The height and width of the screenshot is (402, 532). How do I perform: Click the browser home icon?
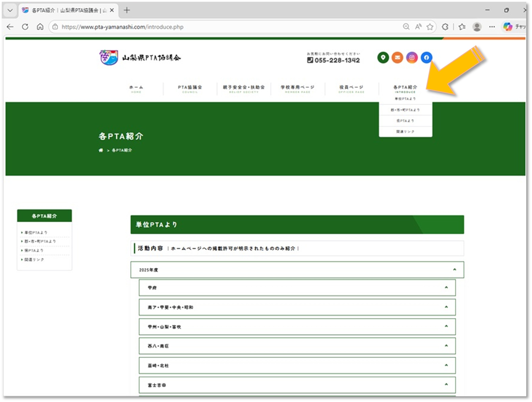click(x=40, y=27)
